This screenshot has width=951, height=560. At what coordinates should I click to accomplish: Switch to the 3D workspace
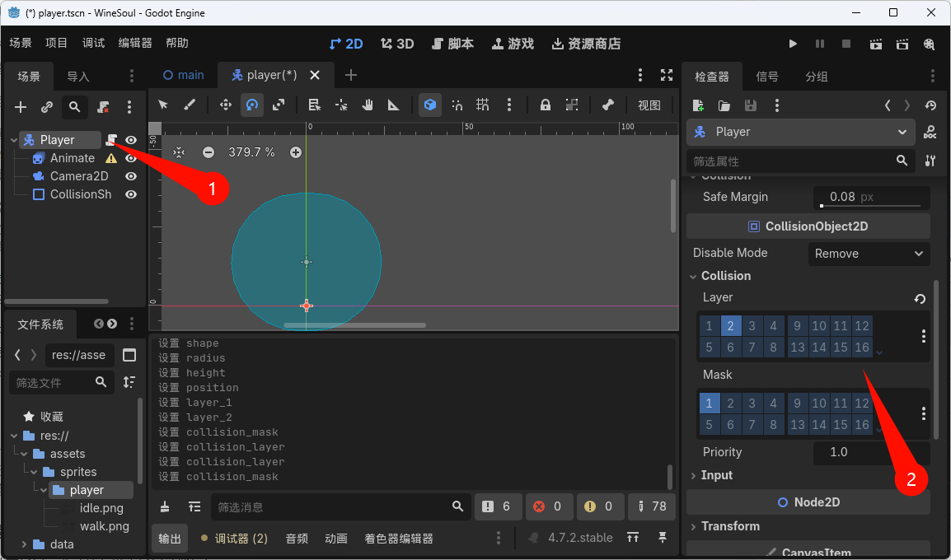tap(397, 44)
